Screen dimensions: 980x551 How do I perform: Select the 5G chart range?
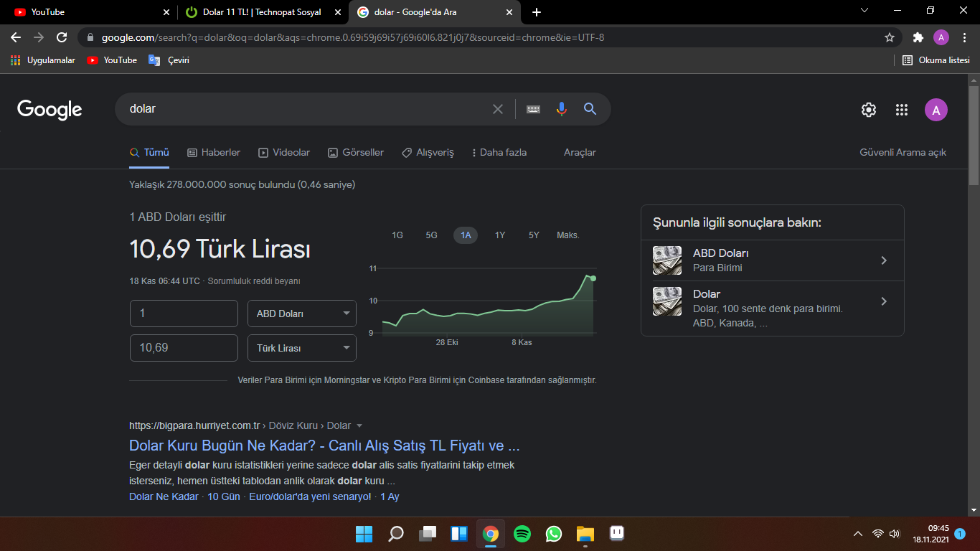pos(431,235)
